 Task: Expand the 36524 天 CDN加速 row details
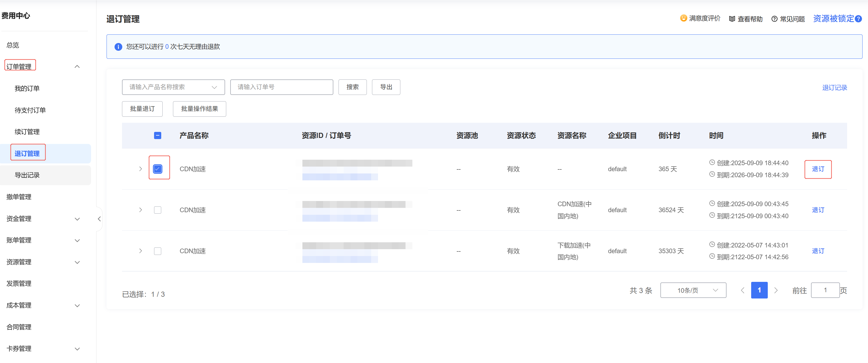pyautogui.click(x=141, y=210)
